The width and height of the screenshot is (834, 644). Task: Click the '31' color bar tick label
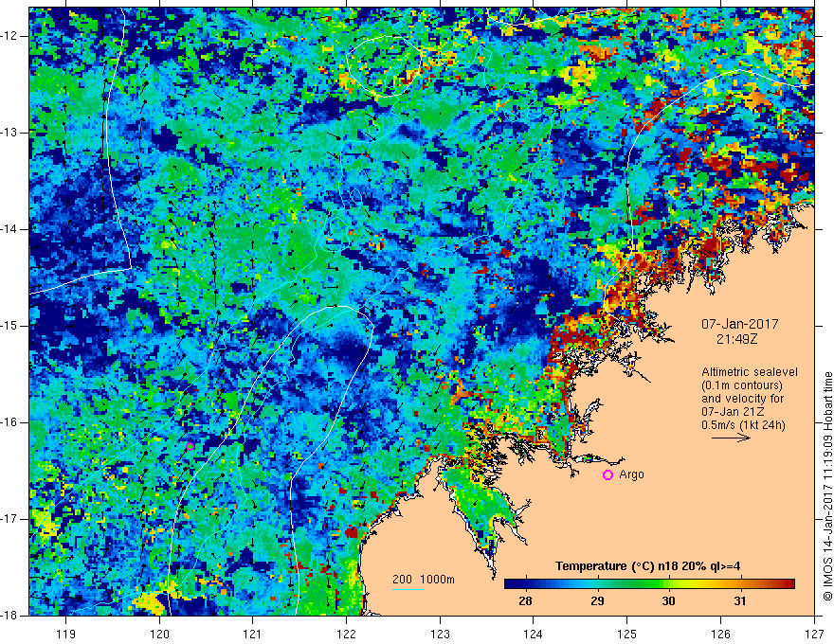tap(739, 601)
